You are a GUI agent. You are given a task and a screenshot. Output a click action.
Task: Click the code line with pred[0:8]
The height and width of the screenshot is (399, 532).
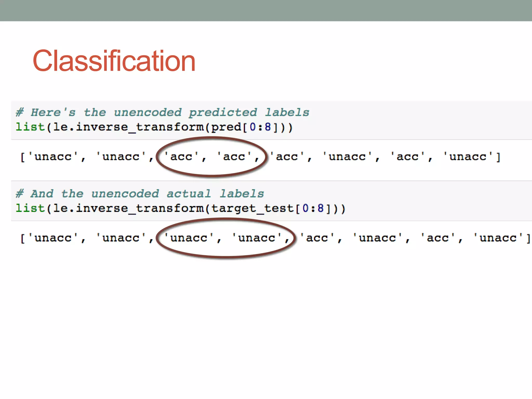point(154,127)
